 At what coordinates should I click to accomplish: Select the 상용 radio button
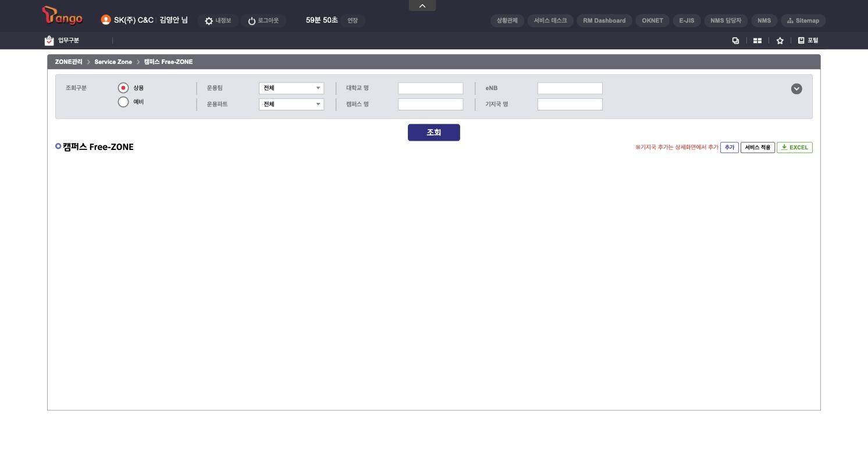coord(123,88)
